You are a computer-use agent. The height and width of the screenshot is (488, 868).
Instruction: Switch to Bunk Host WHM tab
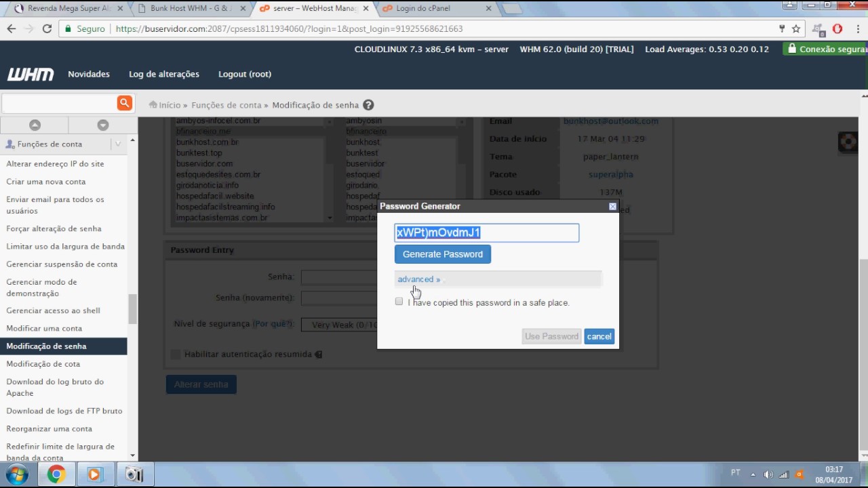(x=193, y=8)
